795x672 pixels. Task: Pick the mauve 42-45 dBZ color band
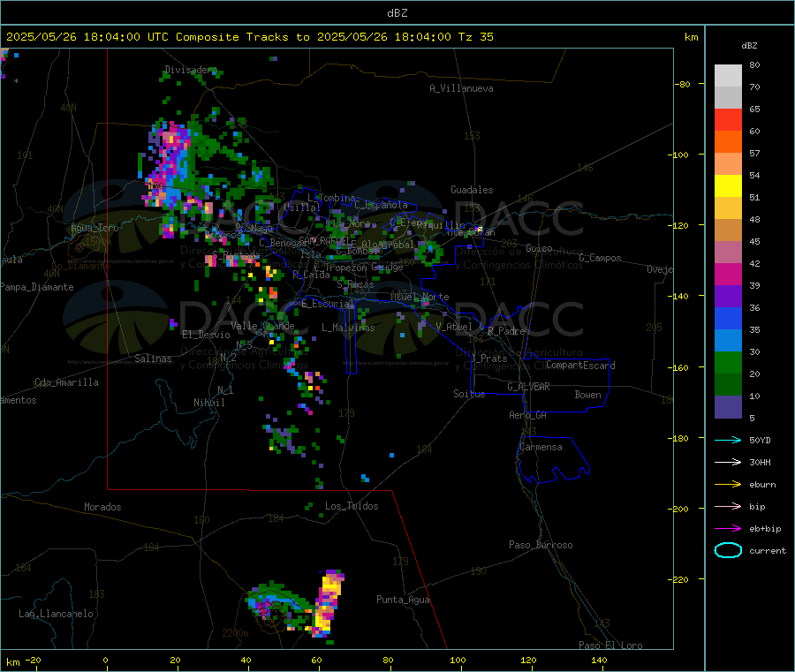point(728,253)
